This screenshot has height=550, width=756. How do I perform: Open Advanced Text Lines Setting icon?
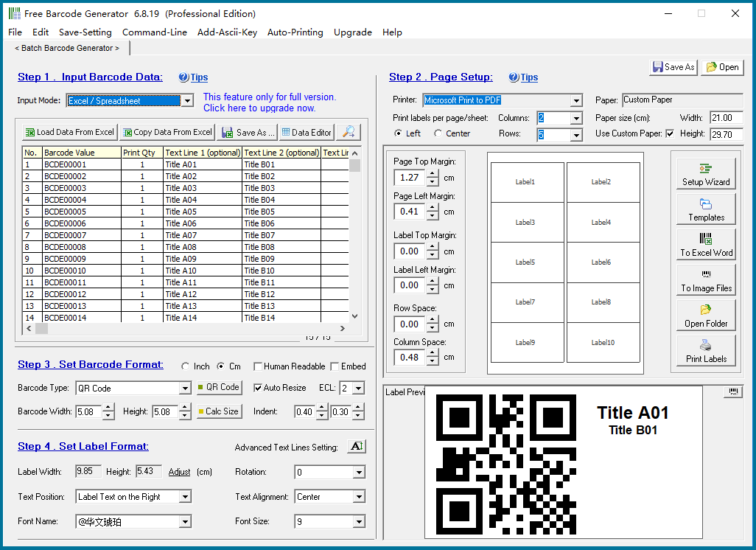(357, 446)
